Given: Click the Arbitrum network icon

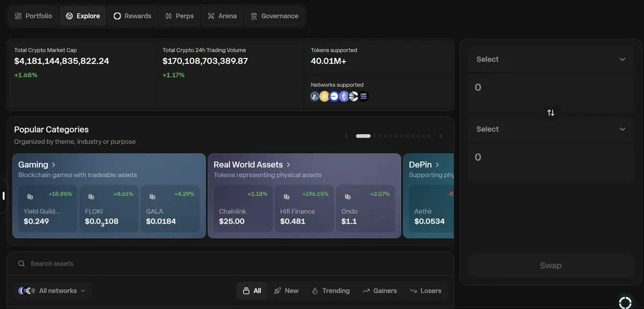Looking at the screenshot, I should point(315,97).
